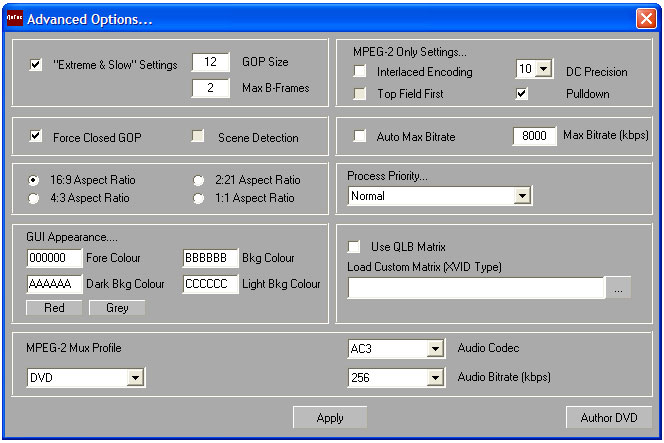
Task: Open the MPEG-2 Mux Profile dropdown
Action: (x=135, y=378)
